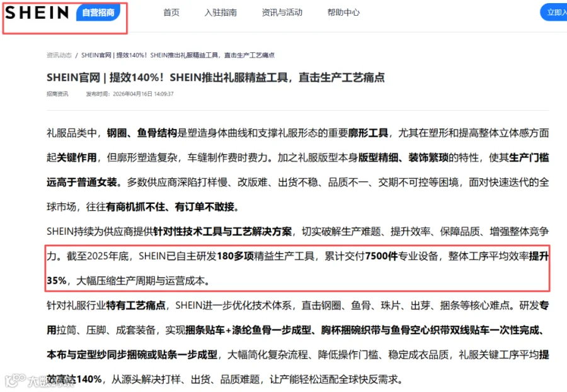Screen dimensions: 567x392
Task: Click the 发布时间 2026年04月16日 timestamp
Action: 129,94
